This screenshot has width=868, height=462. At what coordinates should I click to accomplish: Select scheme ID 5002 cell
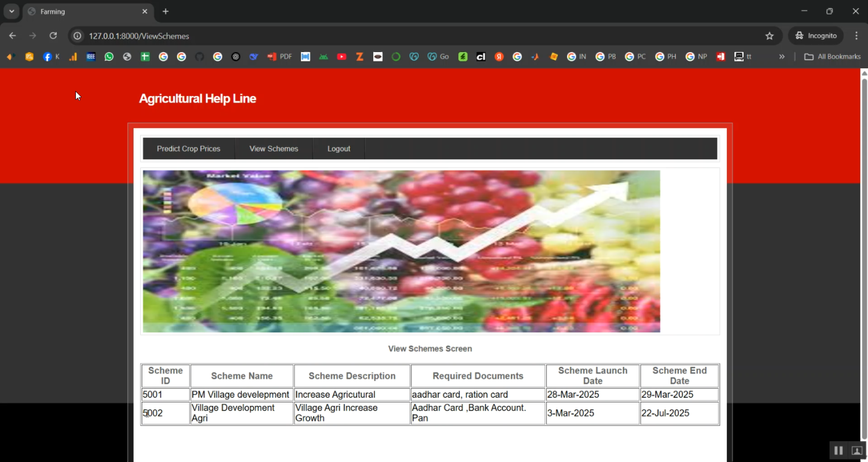point(165,413)
